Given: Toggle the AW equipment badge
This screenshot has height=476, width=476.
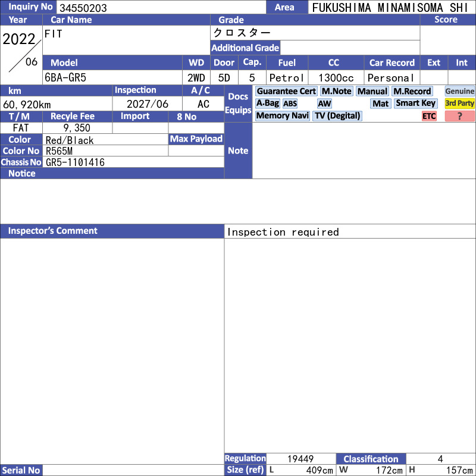Looking at the screenshot, I should (324, 104).
